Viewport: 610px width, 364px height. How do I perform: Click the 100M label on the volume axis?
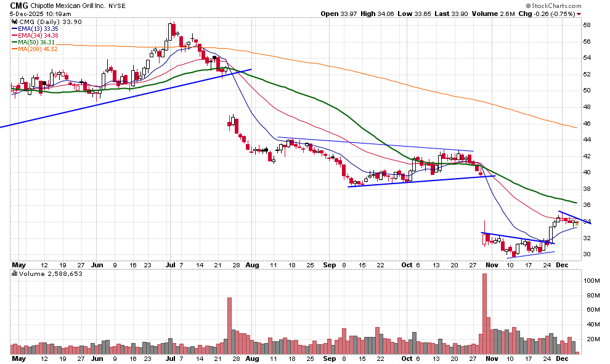pos(592,280)
